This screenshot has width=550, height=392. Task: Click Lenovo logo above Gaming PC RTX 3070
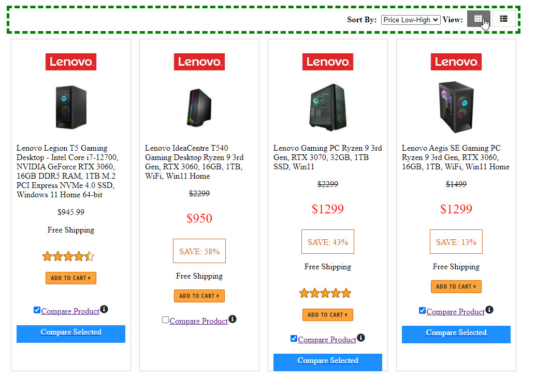tap(328, 62)
